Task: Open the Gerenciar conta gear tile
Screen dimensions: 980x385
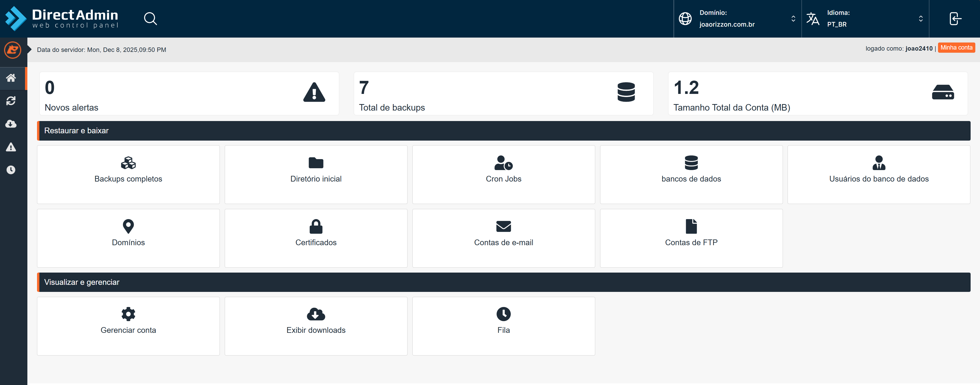Action: (128, 326)
